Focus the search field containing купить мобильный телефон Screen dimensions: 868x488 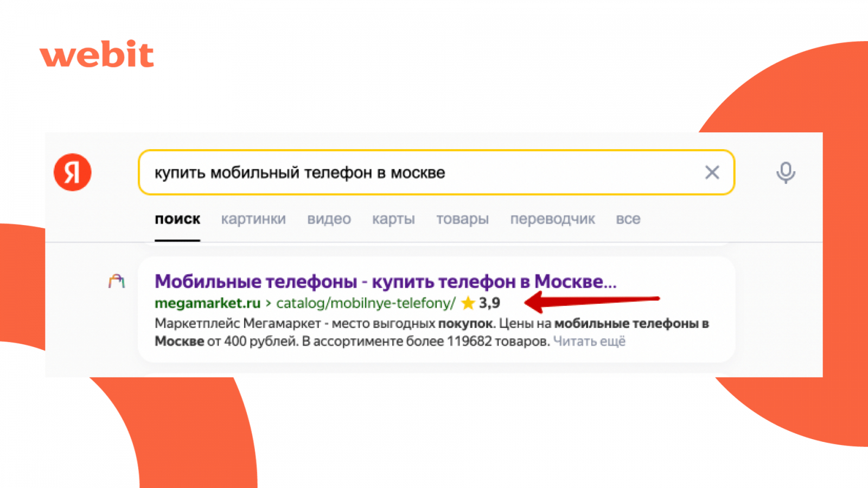[437, 172]
